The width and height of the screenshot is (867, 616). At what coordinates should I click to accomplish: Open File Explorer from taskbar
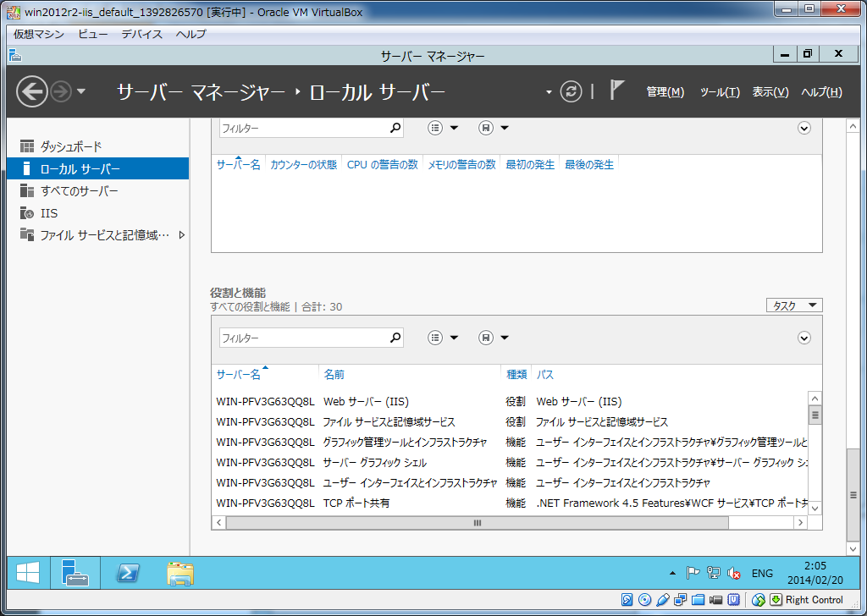click(x=180, y=574)
